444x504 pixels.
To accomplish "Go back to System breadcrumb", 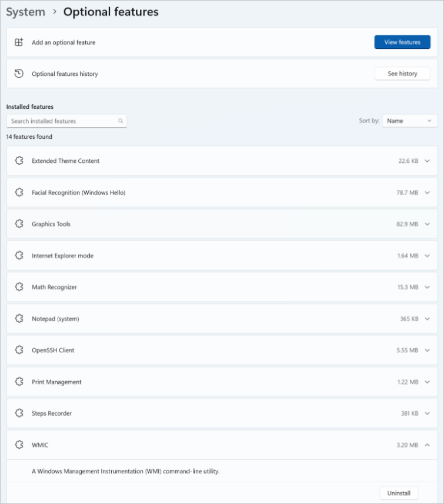I will click(x=26, y=12).
